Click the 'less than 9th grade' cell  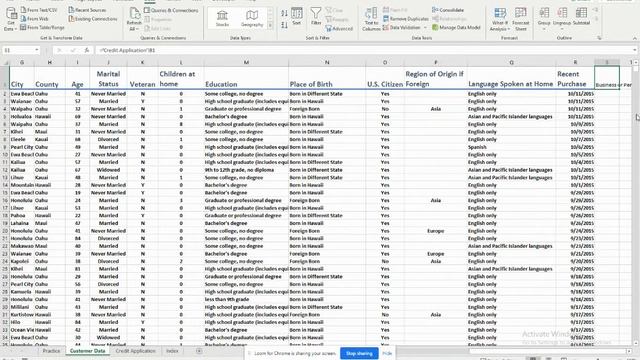tap(246, 299)
